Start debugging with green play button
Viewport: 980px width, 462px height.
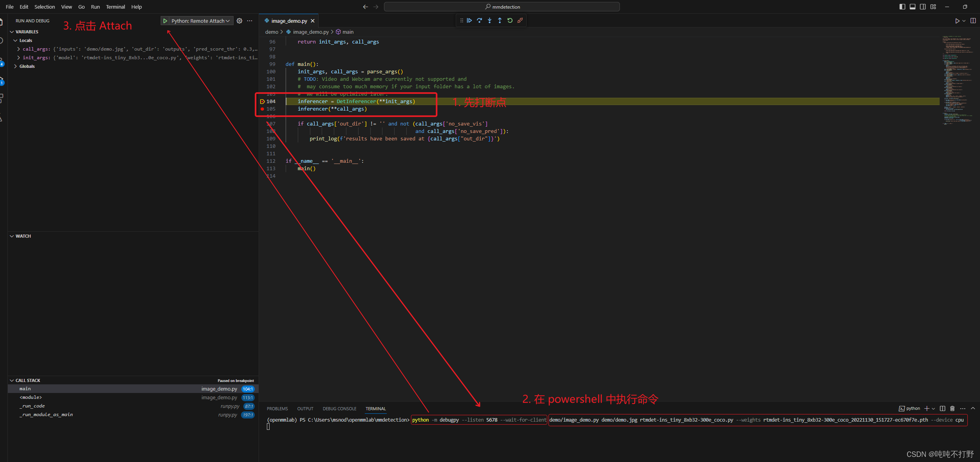point(165,21)
